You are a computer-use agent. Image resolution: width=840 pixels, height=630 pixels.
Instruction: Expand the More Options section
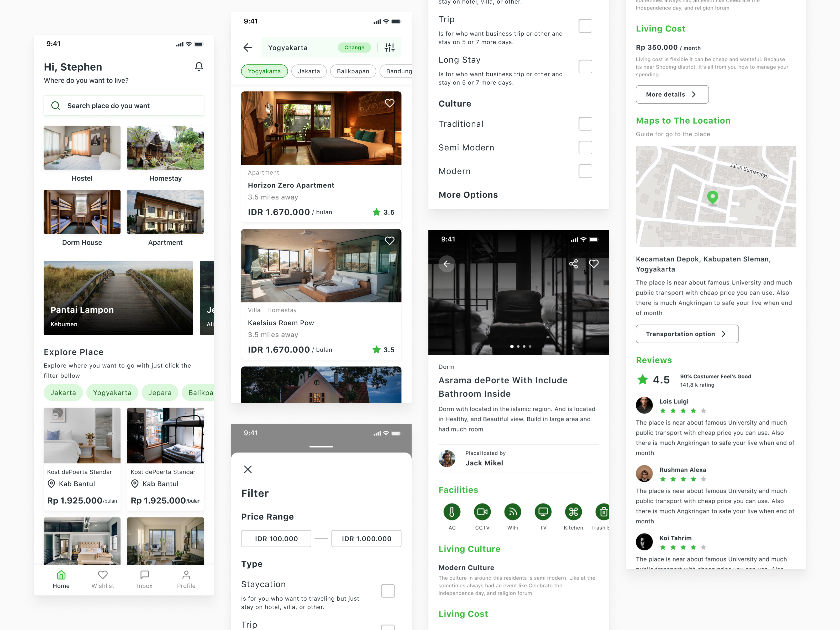pyautogui.click(x=468, y=195)
